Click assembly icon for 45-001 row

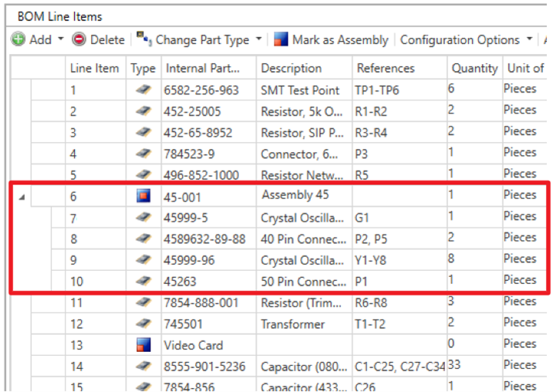click(x=143, y=196)
